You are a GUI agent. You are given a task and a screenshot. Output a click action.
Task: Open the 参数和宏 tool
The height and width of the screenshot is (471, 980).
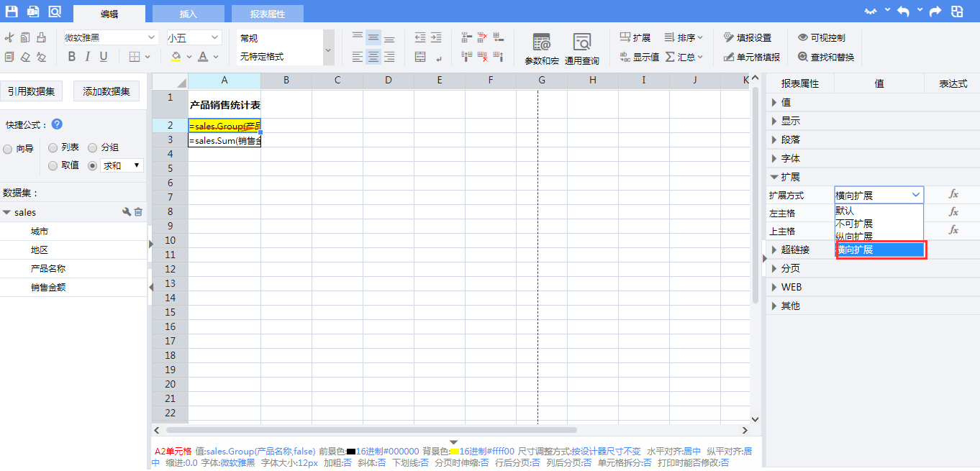541,49
